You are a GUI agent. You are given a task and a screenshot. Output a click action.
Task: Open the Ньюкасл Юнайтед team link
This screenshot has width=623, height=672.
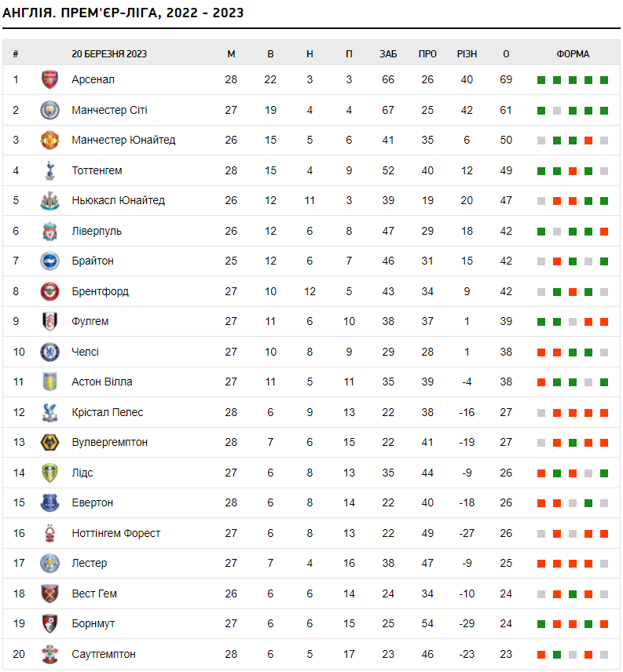click(x=118, y=200)
